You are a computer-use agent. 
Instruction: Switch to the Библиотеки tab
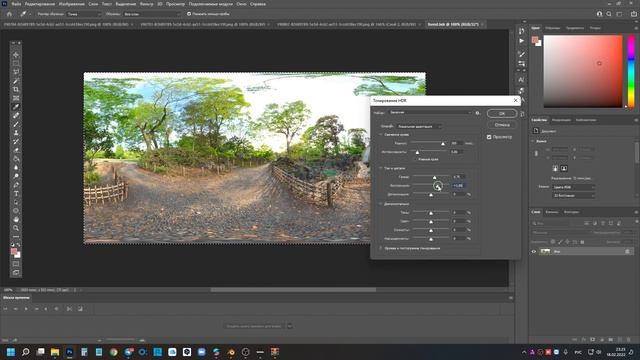pyautogui.click(x=586, y=120)
